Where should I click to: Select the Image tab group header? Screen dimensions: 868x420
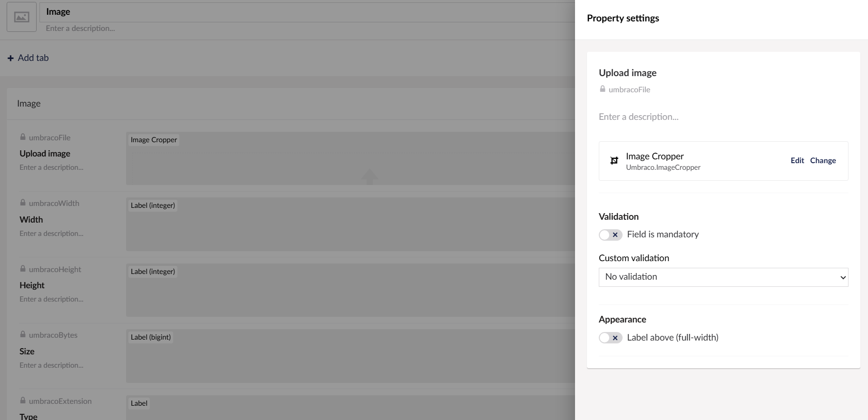point(29,104)
